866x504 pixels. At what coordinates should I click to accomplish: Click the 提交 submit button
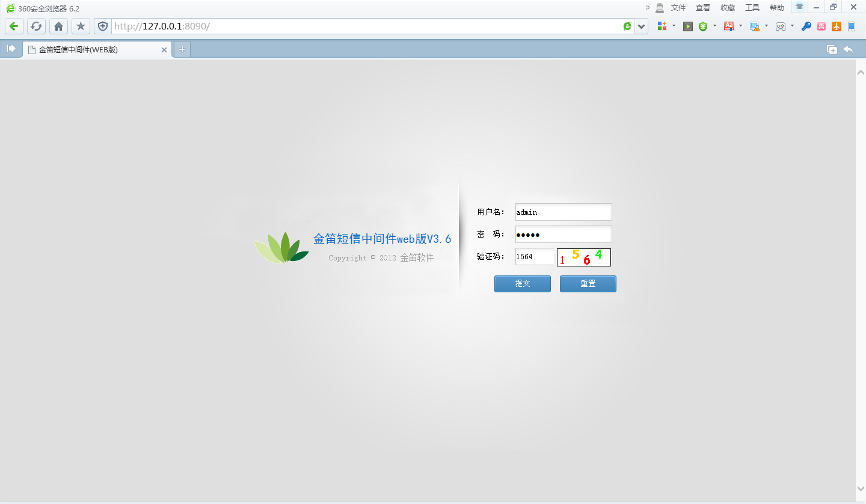522,284
